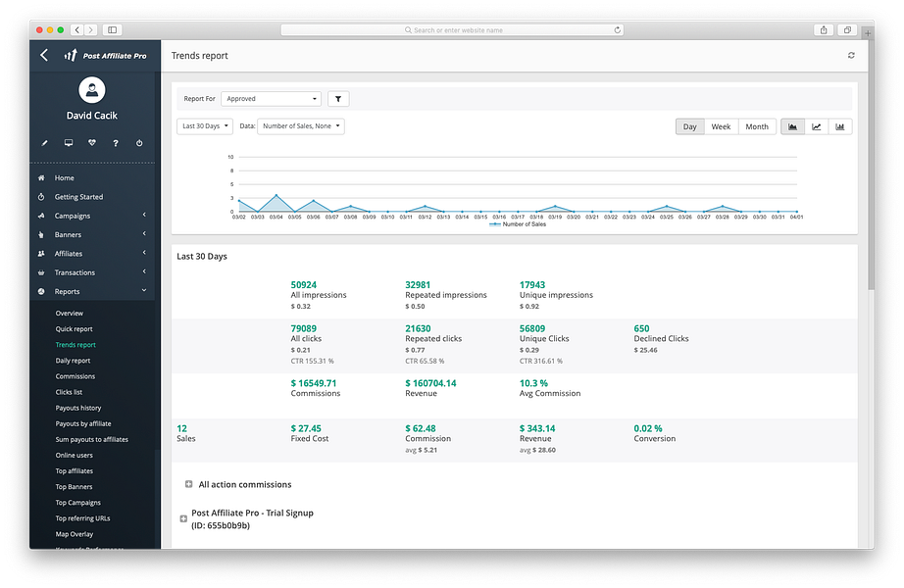This screenshot has height=588, width=904.
Task: Click the edit pencil icon under the avatar
Action: click(x=43, y=142)
